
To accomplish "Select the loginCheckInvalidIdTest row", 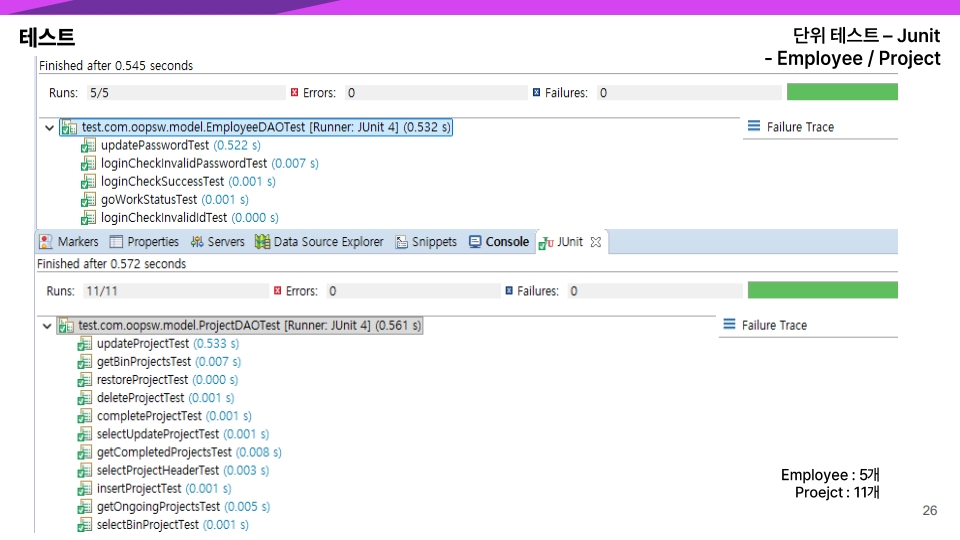I will pos(181,218).
